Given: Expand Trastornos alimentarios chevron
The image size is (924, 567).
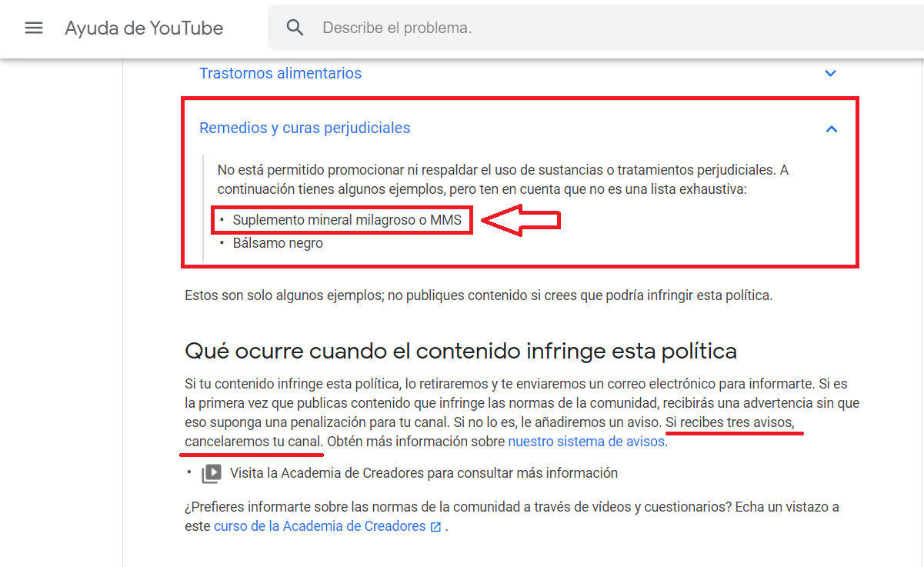Looking at the screenshot, I should pyautogui.click(x=830, y=74).
